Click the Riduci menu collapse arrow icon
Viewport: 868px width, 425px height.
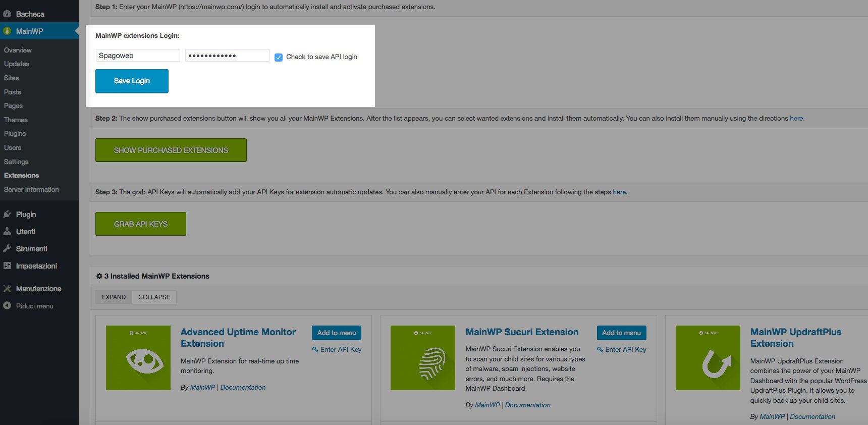coord(7,305)
